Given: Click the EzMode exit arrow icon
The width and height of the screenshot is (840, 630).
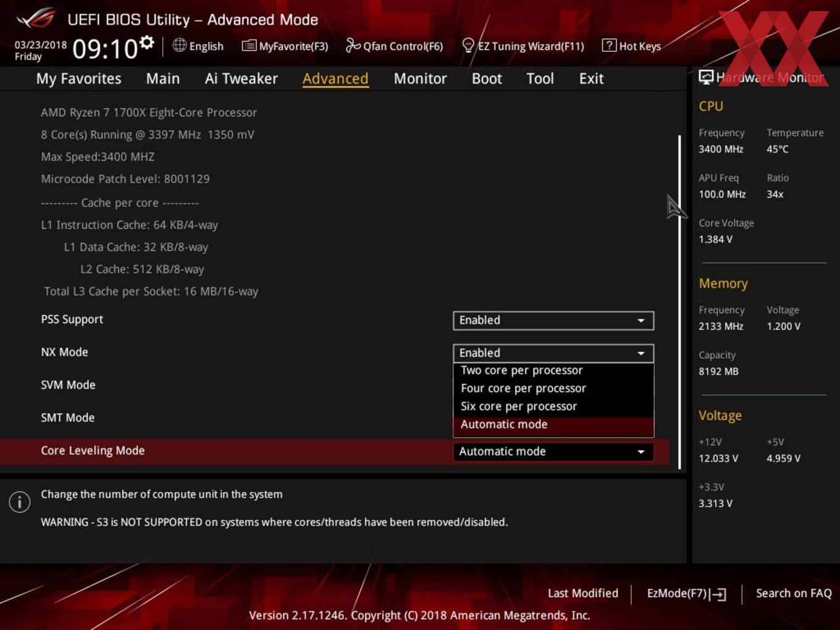Looking at the screenshot, I should point(718,594).
